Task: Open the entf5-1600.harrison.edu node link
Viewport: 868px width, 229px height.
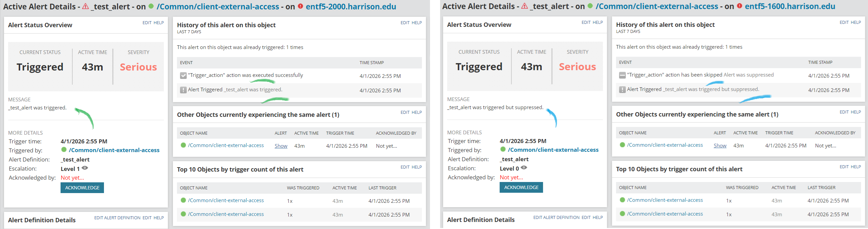Action: (x=790, y=6)
